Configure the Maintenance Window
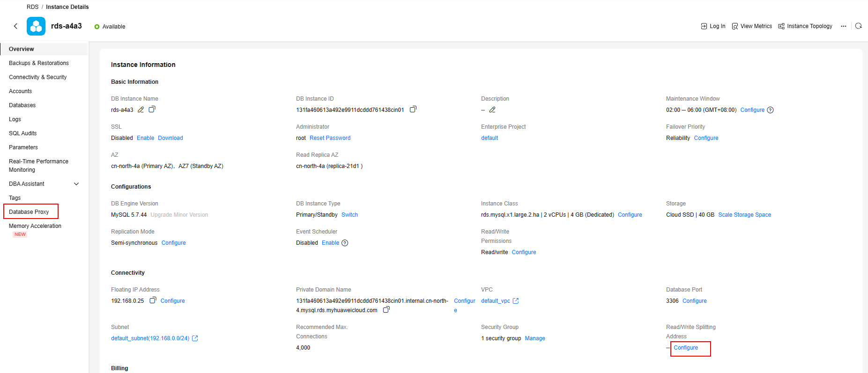Viewport: 868px width, 373px height. [x=752, y=110]
